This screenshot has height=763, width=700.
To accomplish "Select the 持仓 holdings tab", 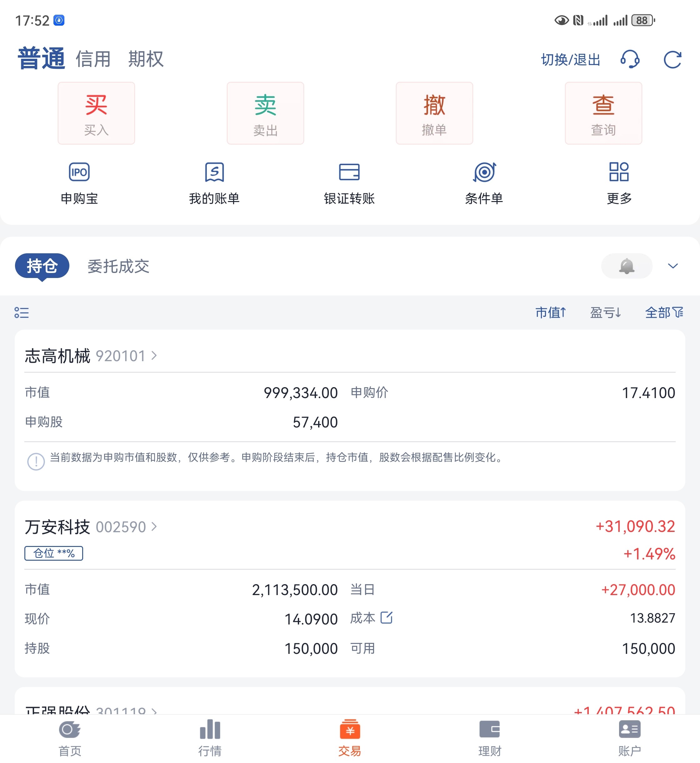I will 42,266.
